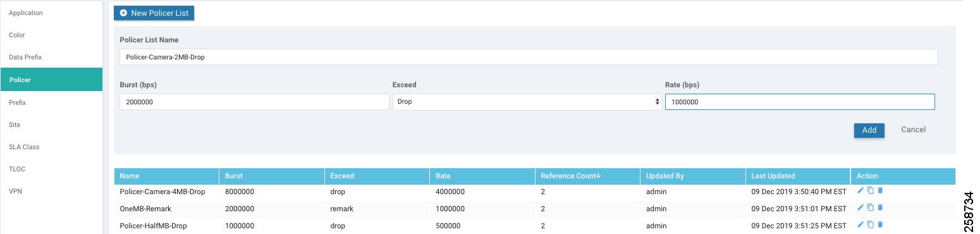Edit the Policer-HalfMB-Drop entry with the pencil icon
Viewport: 980px width, 234px height.
point(860,225)
